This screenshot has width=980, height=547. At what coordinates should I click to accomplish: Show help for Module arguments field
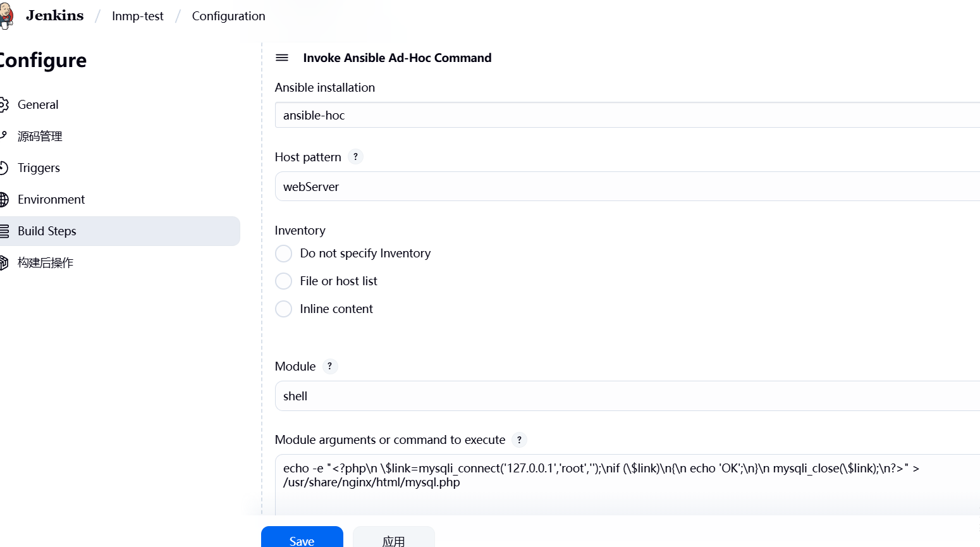coord(519,439)
